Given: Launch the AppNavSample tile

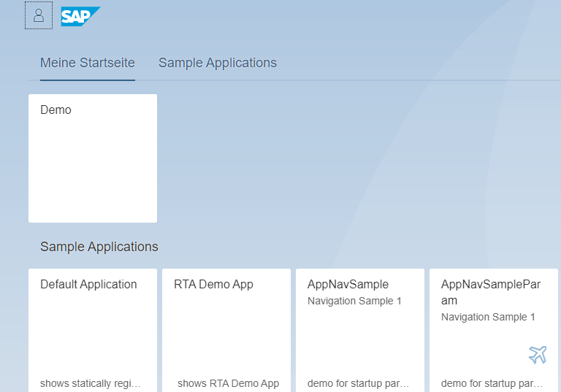Looking at the screenshot, I should tap(348, 285).
